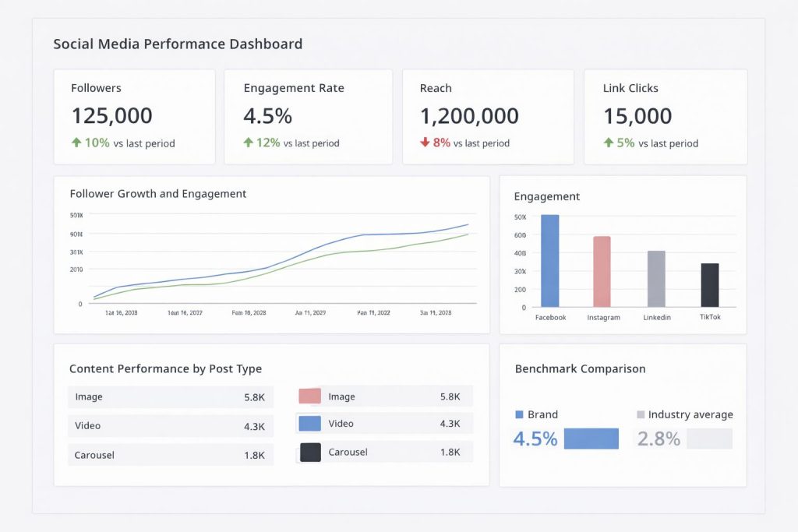798x532 pixels.
Task: Select the Carousel row in the left list
Action: [171, 455]
